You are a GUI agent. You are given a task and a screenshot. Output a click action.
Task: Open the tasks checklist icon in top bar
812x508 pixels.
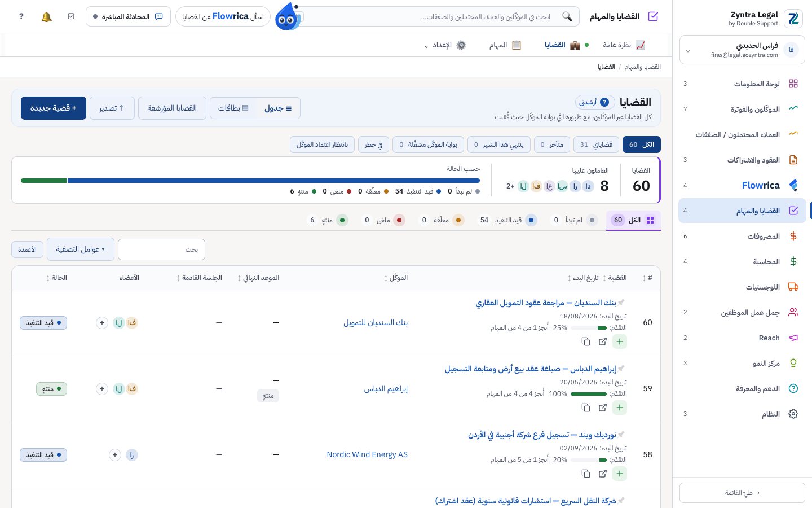(71, 17)
